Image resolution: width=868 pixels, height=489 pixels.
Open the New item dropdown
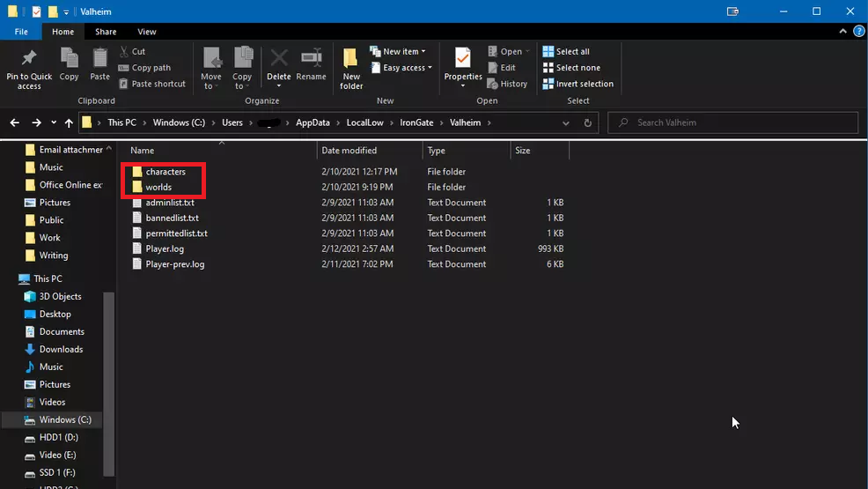click(x=398, y=51)
